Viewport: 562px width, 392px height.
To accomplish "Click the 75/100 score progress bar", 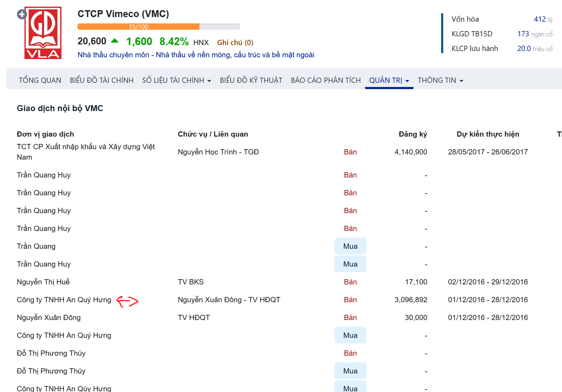I will click(x=159, y=27).
